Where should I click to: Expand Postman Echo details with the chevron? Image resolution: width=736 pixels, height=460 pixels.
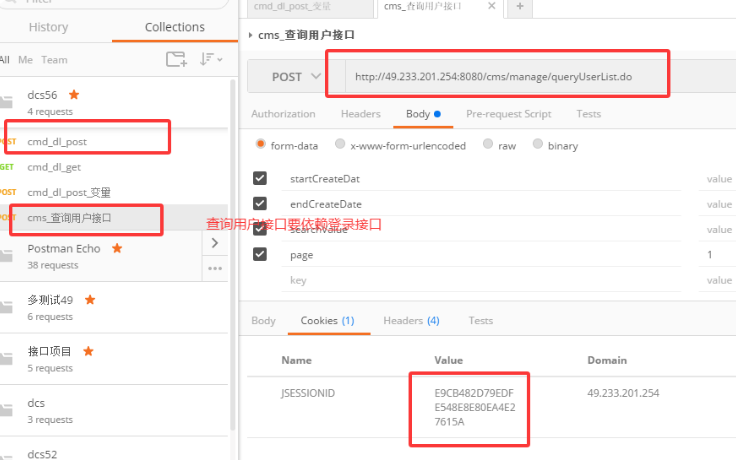pos(215,243)
